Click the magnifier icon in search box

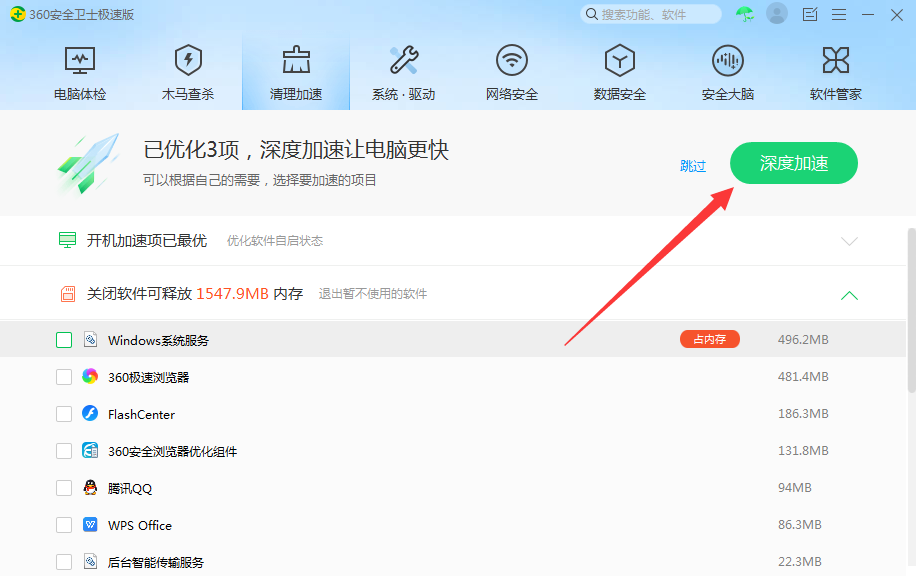[592, 14]
